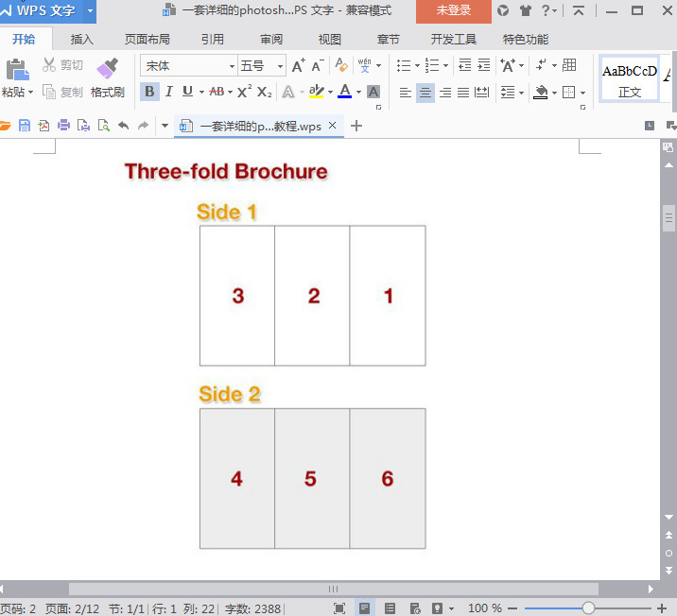Align text left
The width and height of the screenshot is (677, 616).
coord(405,92)
